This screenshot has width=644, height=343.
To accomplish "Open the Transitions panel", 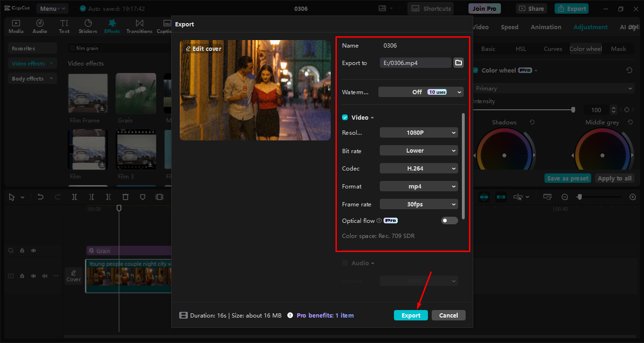I will [139, 26].
